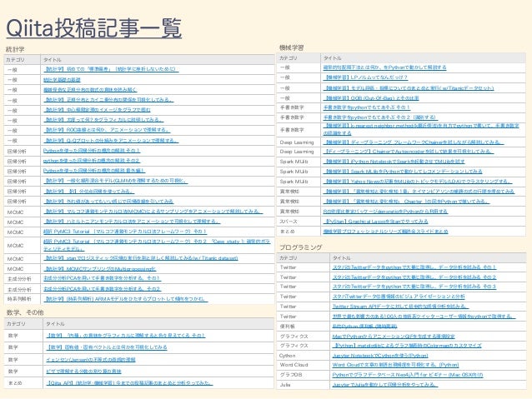532x399 pixels.
Task: Open the 正規分布とカイ二乗分布 article link
Action: click(108, 100)
